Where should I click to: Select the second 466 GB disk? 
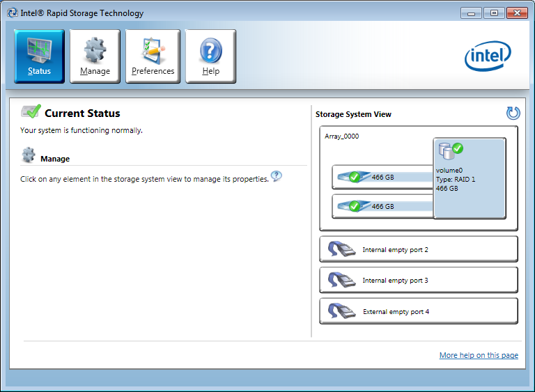pyautogui.click(x=382, y=206)
